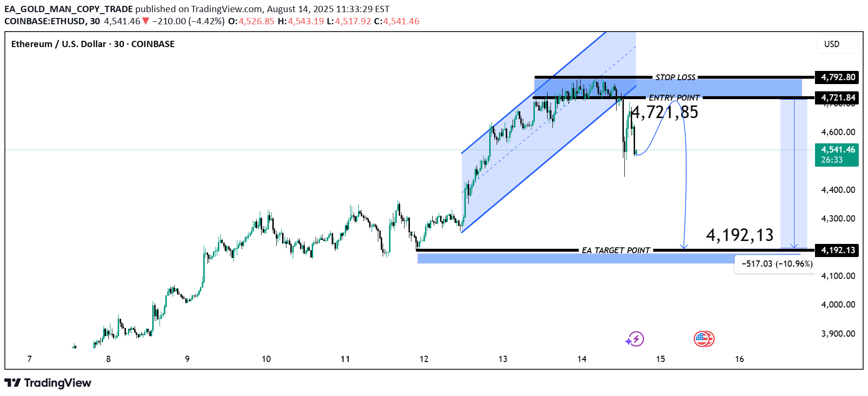Click the 3,900.00 price axis label

[838, 334]
